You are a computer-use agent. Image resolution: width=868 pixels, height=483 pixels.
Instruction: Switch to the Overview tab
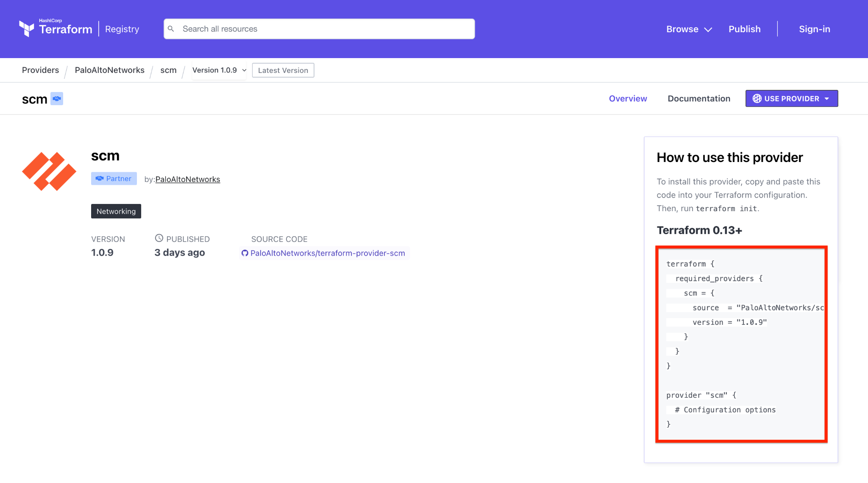click(628, 99)
